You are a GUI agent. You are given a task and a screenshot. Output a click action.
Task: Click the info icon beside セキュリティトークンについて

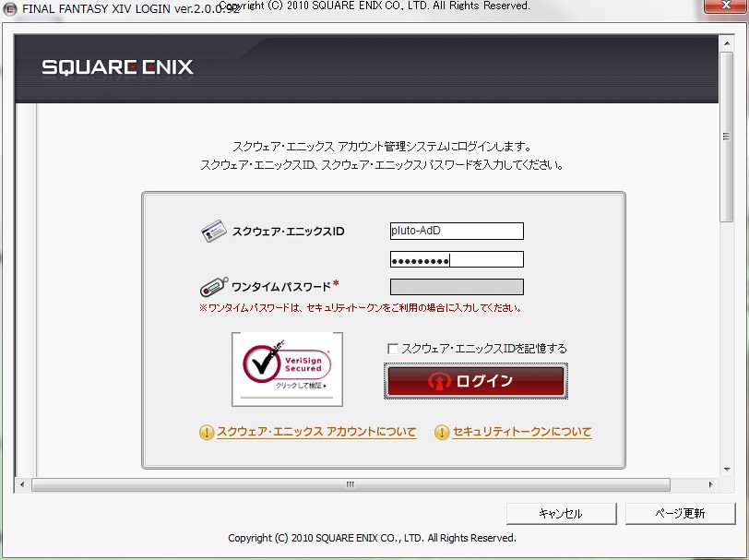(x=442, y=433)
